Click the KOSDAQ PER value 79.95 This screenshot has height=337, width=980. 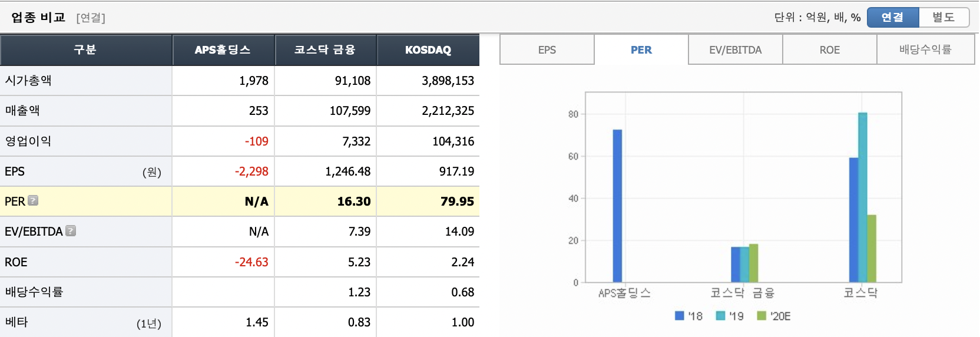pyautogui.click(x=457, y=201)
